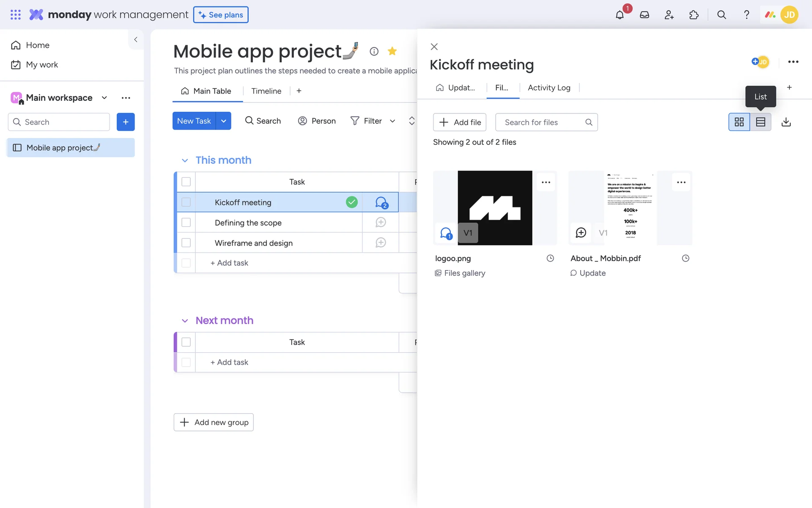The height and width of the screenshot is (508, 812).
Task: Click the invite members icon
Action: click(x=669, y=15)
